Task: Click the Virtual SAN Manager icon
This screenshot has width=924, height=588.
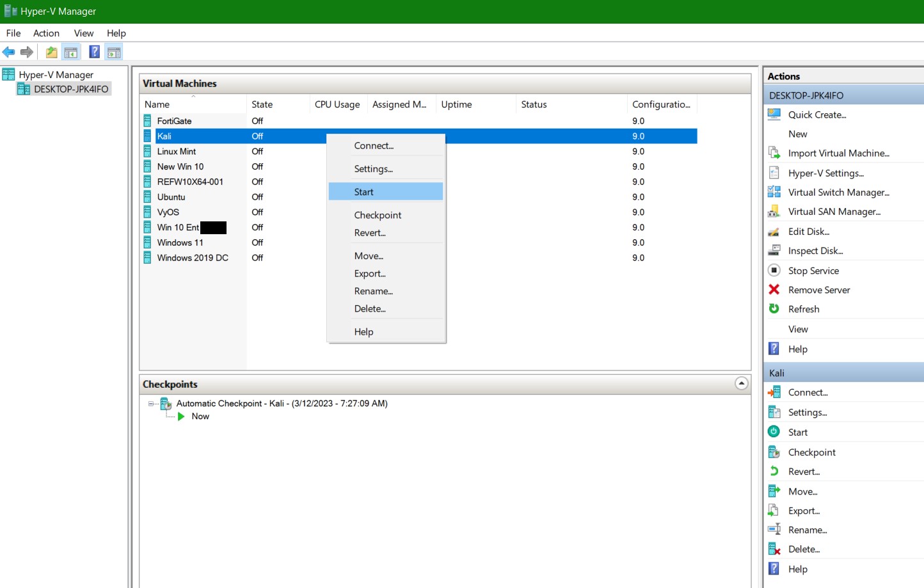Action: coord(774,211)
